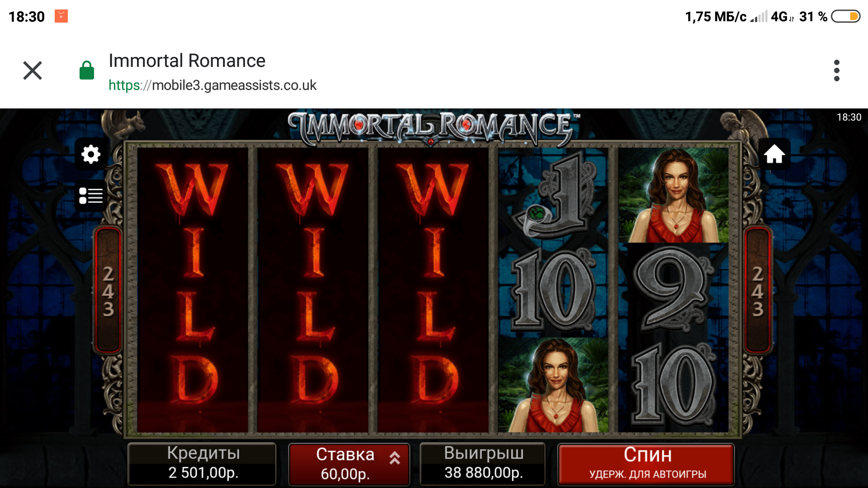Open the Ставка 60,00р. bet selector
The height and width of the screenshot is (488, 868).
pyautogui.click(x=349, y=464)
